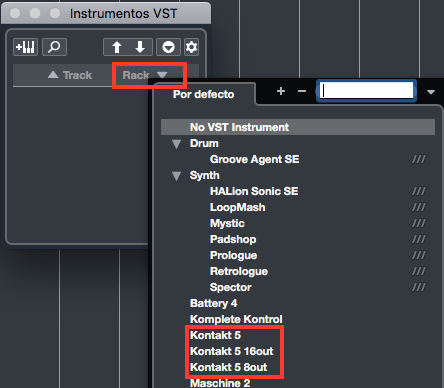Viewport: 444px width, 388px height.
Task: Select Spector synth
Action: [231, 287]
